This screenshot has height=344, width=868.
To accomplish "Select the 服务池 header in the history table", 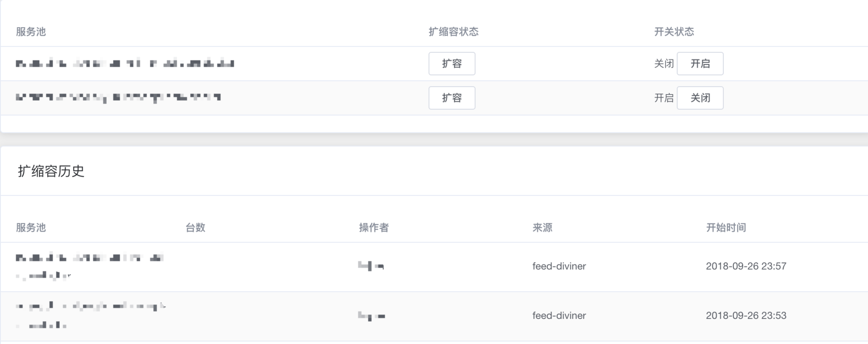I will pos(31,228).
